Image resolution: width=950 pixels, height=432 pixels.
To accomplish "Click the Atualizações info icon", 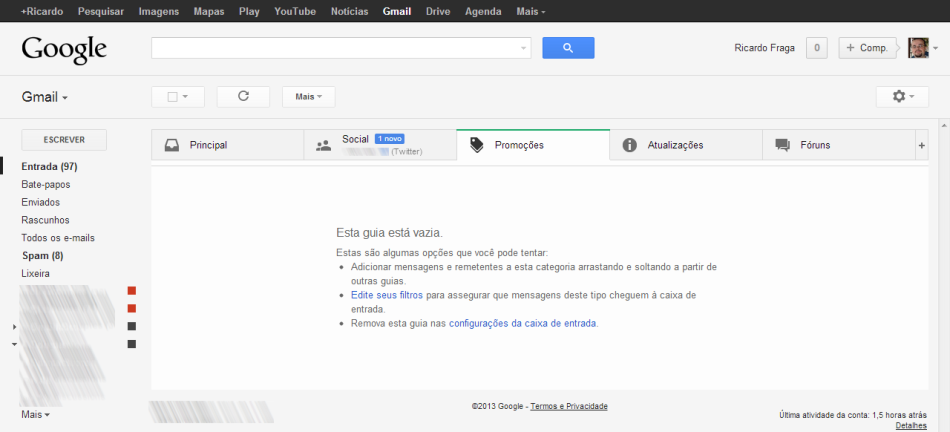I will (629, 145).
